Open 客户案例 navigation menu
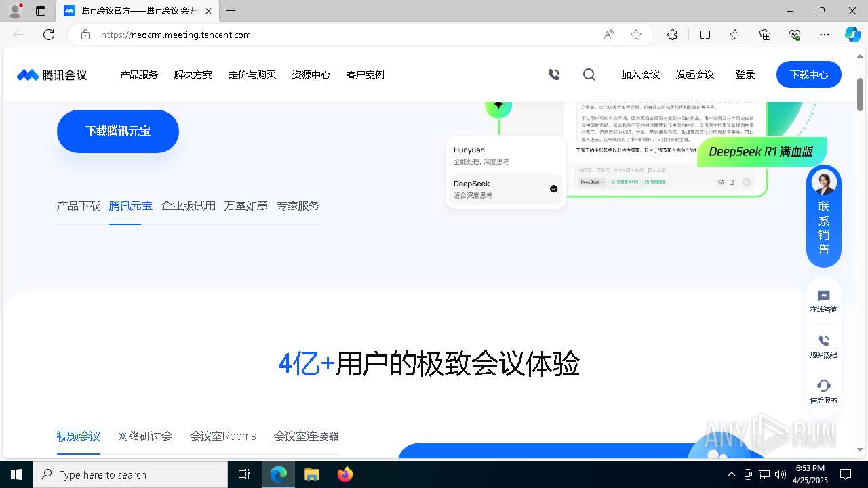Viewport: 868px width, 488px height. pyautogui.click(x=366, y=75)
